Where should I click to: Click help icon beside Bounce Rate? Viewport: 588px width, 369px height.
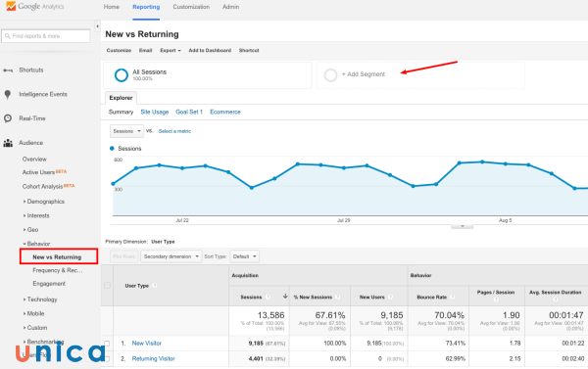[x=452, y=298]
